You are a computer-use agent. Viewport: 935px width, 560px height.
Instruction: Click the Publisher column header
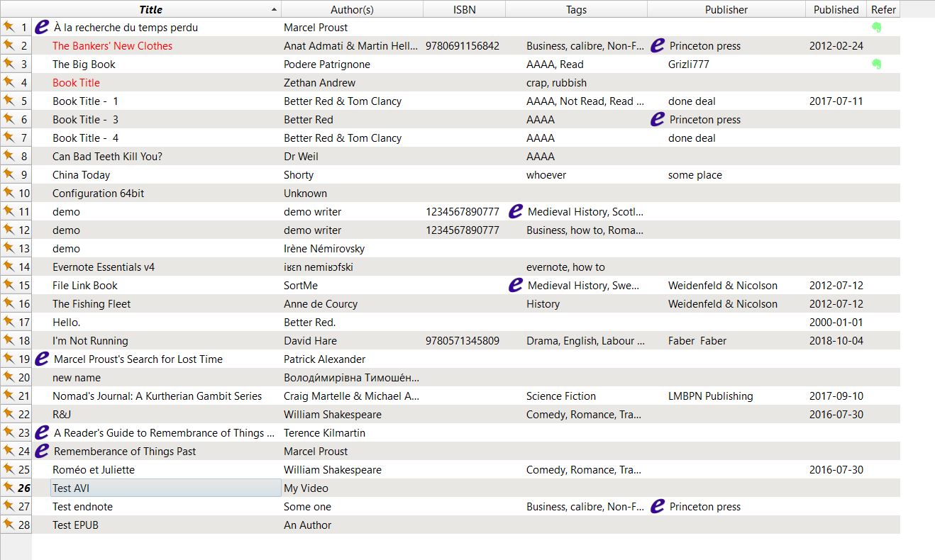click(x=726, y=10)
